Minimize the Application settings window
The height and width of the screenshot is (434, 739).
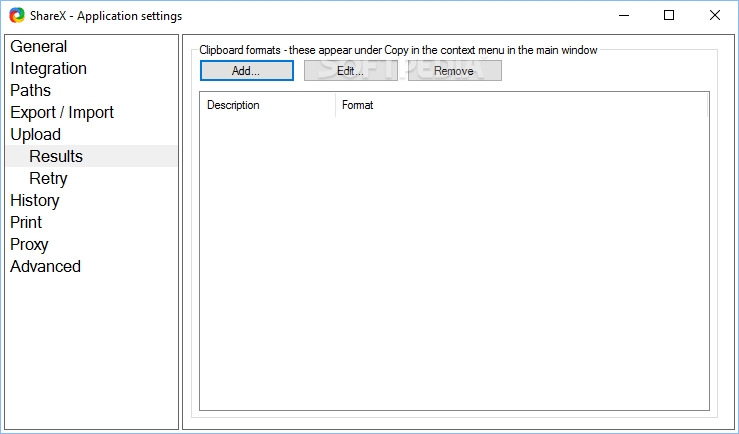(x=624, y=16)
